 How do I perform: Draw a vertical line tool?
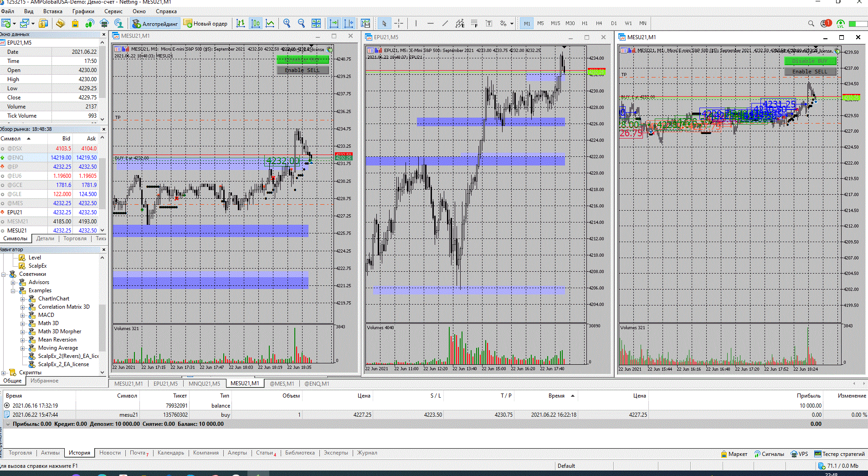tap(416, 23)
